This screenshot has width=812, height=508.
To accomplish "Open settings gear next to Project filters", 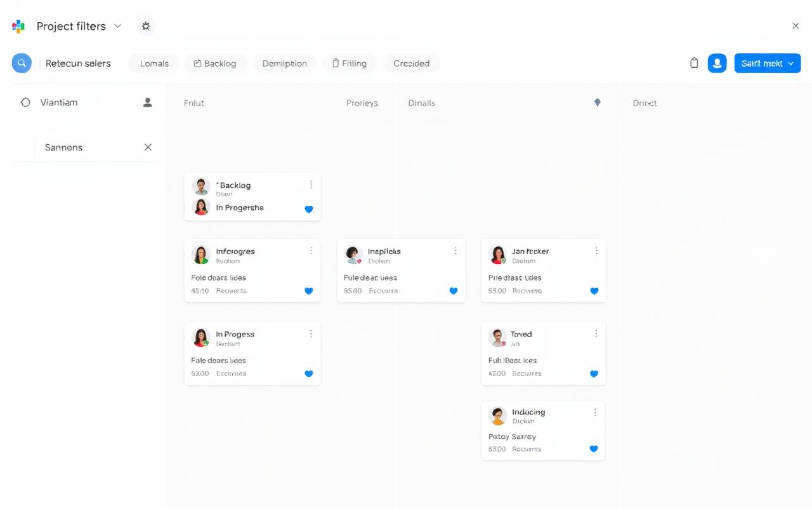I will tap(146, 26).
